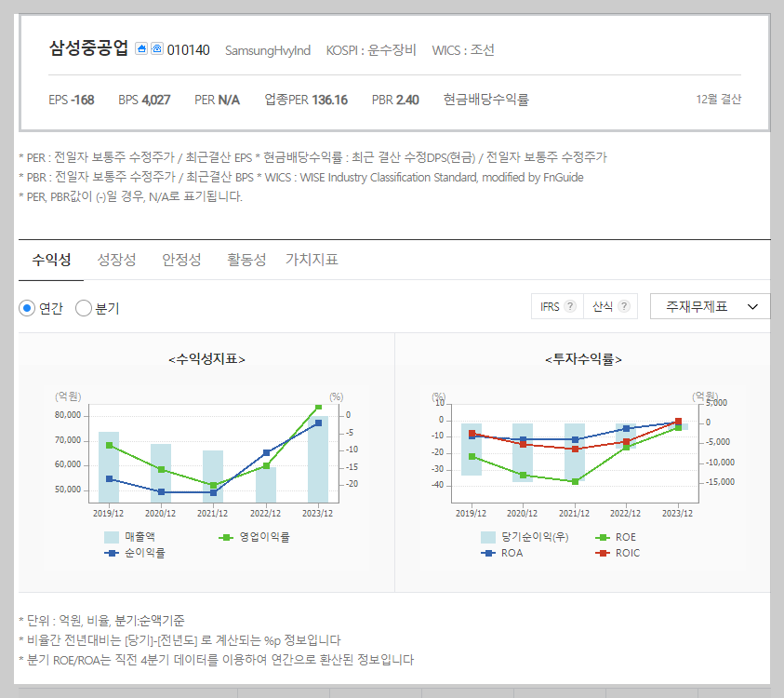Open the 주재무제표 dropdown
Screen dimensions: 784x698
click(710, 306)
